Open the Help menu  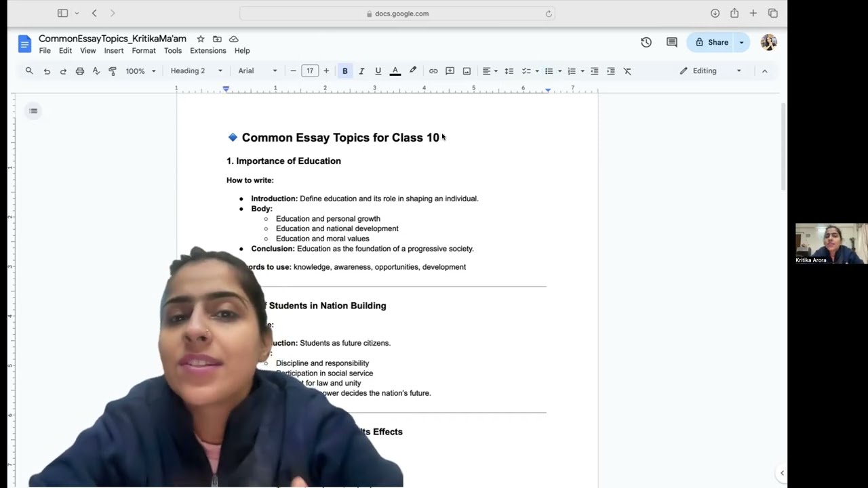point(242,51)
